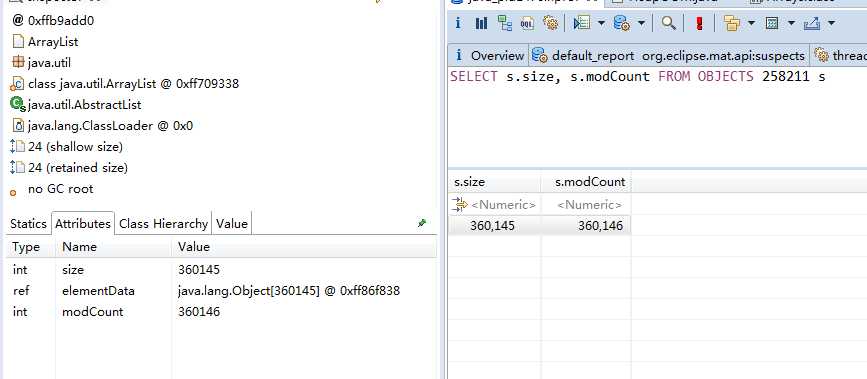
Task: Click the Run Expert System Test report icon
Action: (x=582, y=23)
